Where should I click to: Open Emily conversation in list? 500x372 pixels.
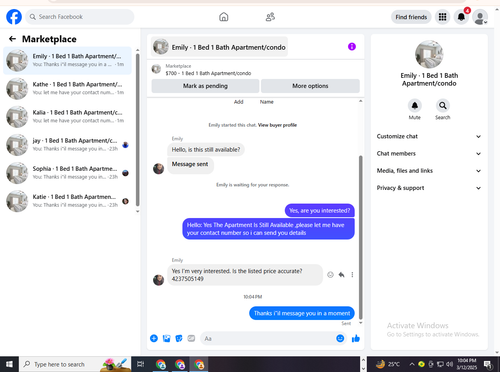tap(67, 60)
